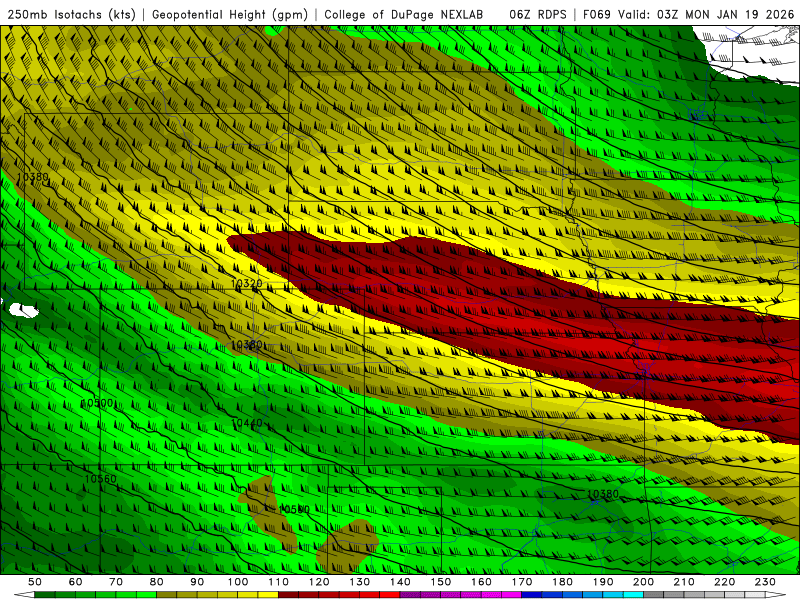Click the 10500 height contour label

tap(97, 403)
